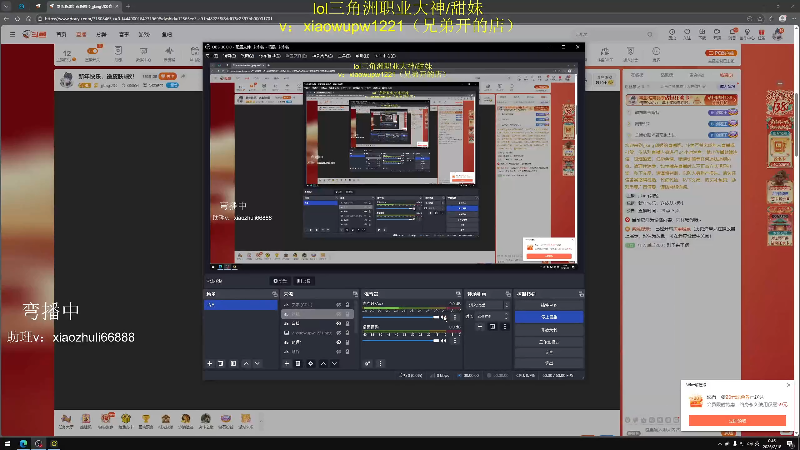Toggle lock of the highlighted source row
Screen dimensions: 800x450
pyautogui.click(x=347, y=314)
